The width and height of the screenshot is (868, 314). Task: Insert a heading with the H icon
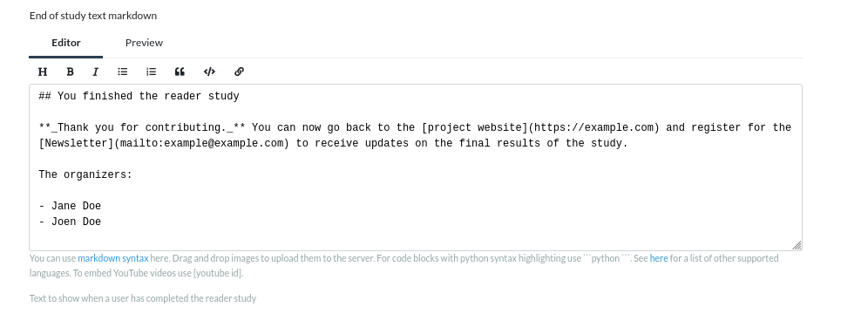[43, 72]
